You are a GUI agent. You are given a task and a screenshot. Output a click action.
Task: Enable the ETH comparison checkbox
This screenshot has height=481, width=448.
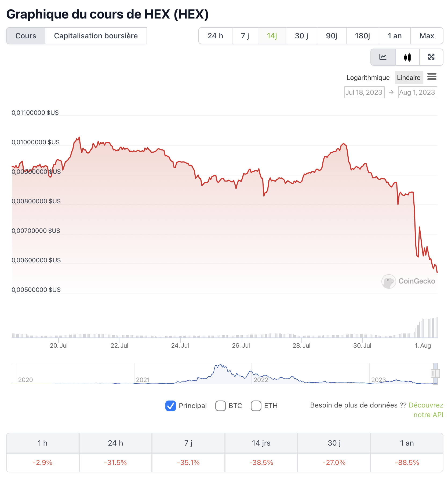(x=256, y=406)
